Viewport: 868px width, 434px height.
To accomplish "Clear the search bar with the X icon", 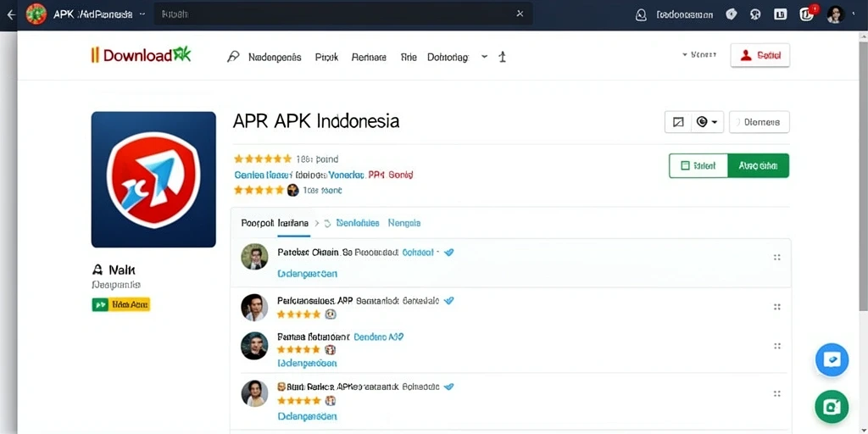I will pos(520,14).
